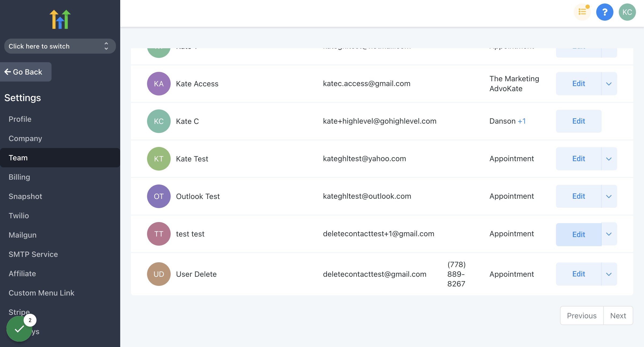Click the +1 link next to Danson

(x=522, y=121)
